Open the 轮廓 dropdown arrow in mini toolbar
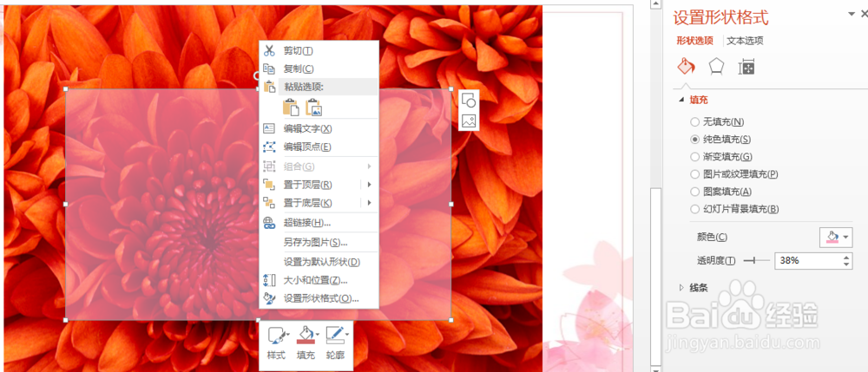This screenshot has width=868, height=372. [x=347, y=334]
